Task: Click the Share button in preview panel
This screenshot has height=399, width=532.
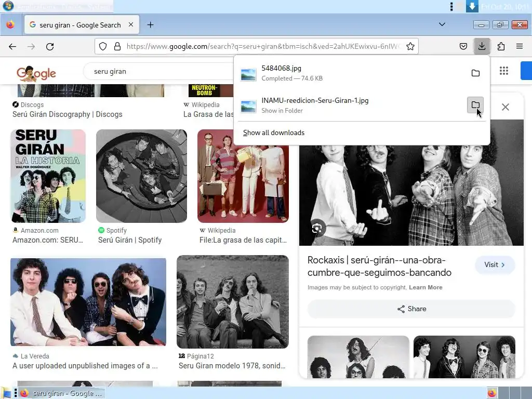Action: tap(411, 309)
